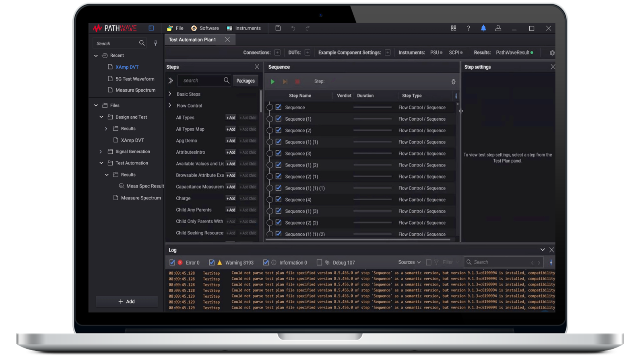The height and width of the screenshot is (362, 644).
Task: Open settings gear at right of Results bar
Action: (552, 53)
